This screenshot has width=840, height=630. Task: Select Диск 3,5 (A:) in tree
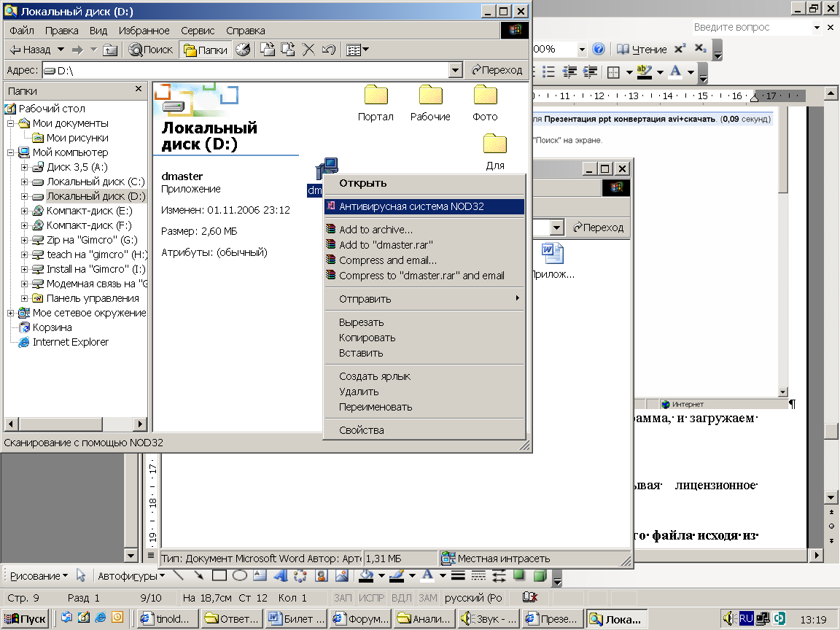tap(77, 167)
